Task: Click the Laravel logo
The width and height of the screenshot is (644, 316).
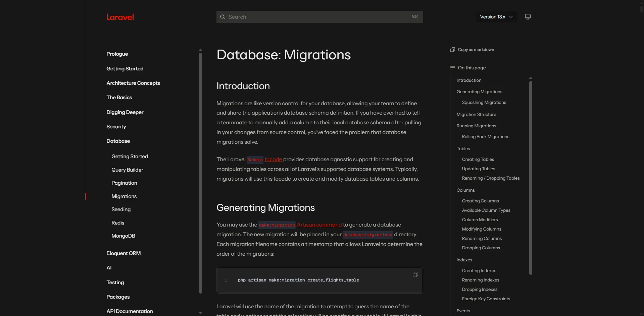Action: coord(120,17)
